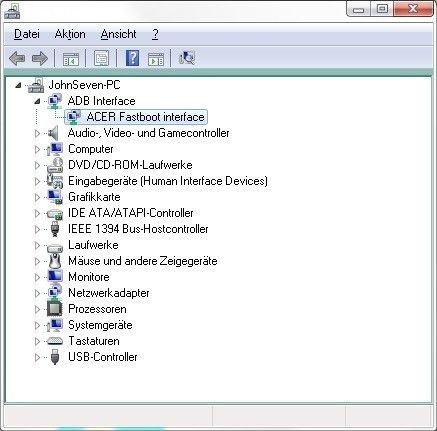The image size is (437, 431).
Task: Click the Scan for hardware changes icon
Action: (x=187, y=58)
